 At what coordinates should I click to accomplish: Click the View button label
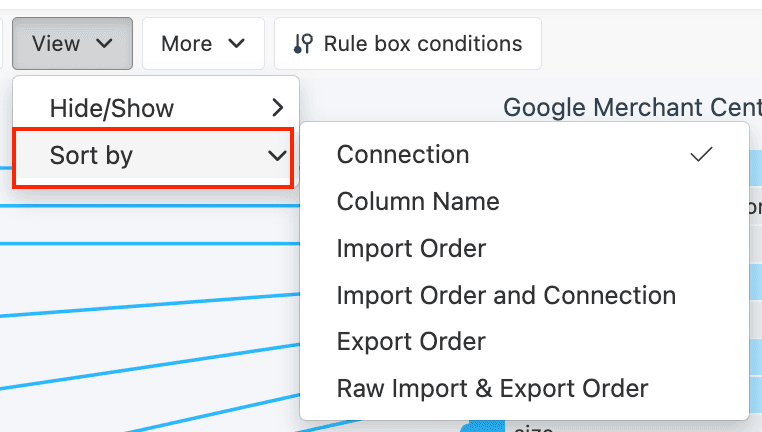56,44
